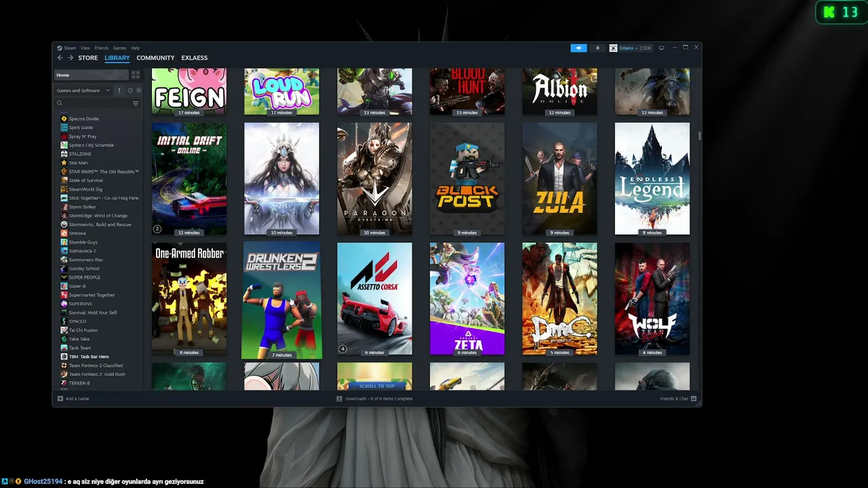Open the FEIGN game cover
Screen dimensions: 868x488
(x=189, y=91)
